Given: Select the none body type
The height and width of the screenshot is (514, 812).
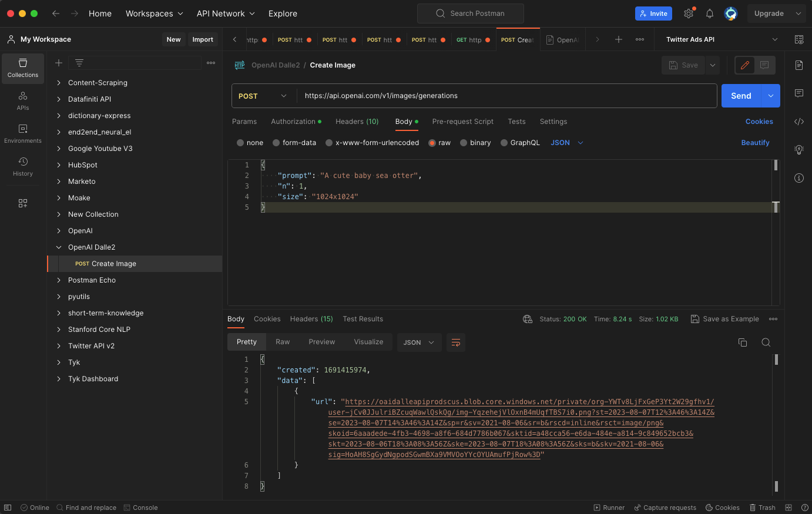Looking at the screenshot, I should click(240, 143).
